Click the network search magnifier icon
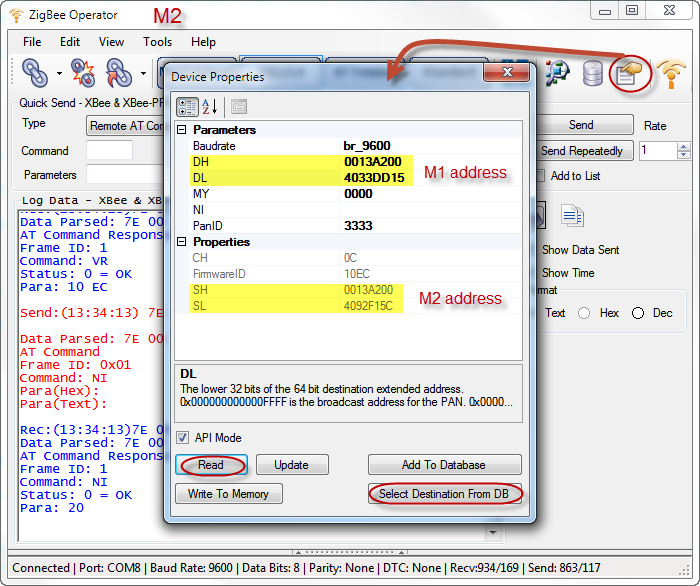This screenshot has width=700, height=586. click(557, 73)
